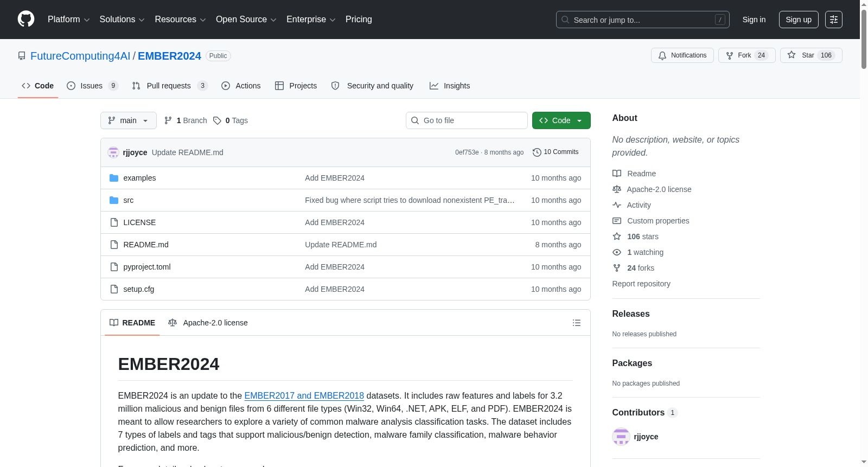Open the global navigation menu icon
The width and height of the screenshot is (868, 467).
(x=834, y=20)
